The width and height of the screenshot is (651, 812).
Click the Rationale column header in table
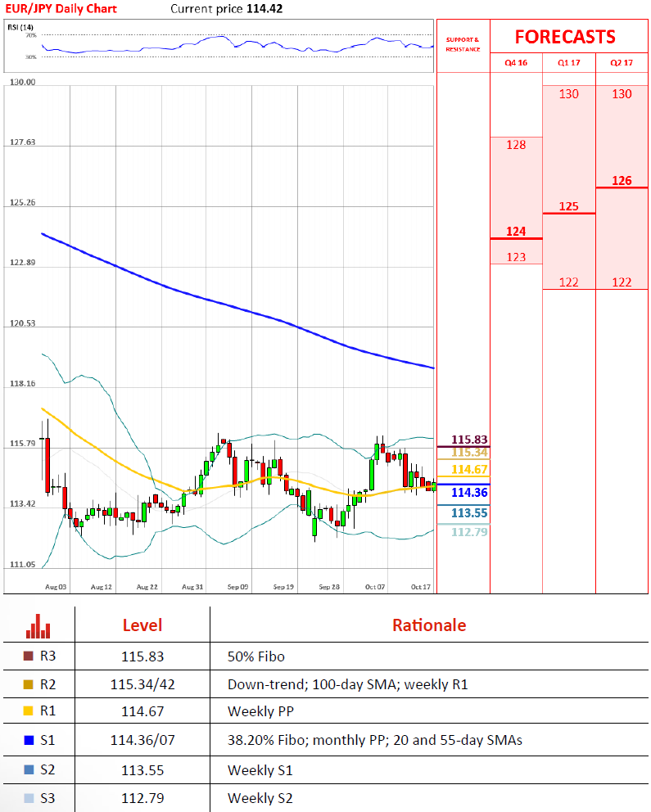point(428,625)
